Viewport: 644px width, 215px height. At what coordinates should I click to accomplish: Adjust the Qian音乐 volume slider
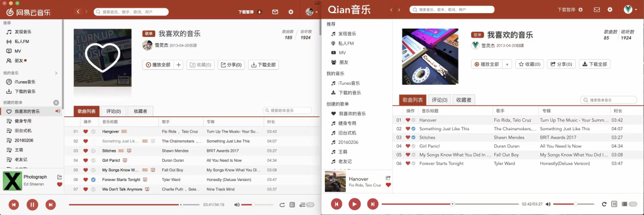point(574,204)
